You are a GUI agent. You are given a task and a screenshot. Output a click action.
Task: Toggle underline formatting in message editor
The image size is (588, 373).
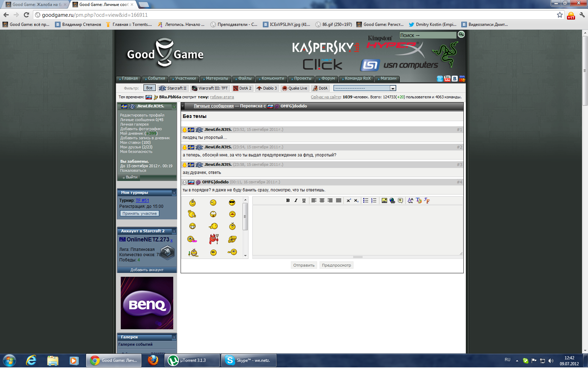(x=304, y=200)
